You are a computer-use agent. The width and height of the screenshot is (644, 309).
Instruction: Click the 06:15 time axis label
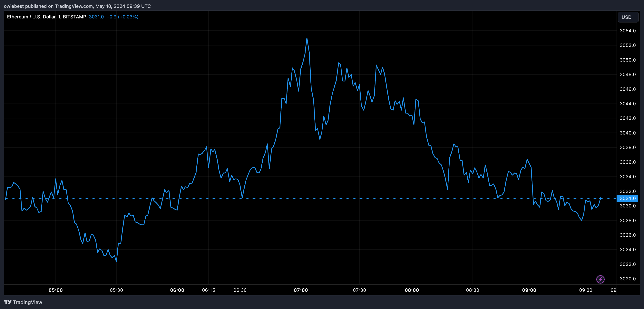[x=209, y=290]
